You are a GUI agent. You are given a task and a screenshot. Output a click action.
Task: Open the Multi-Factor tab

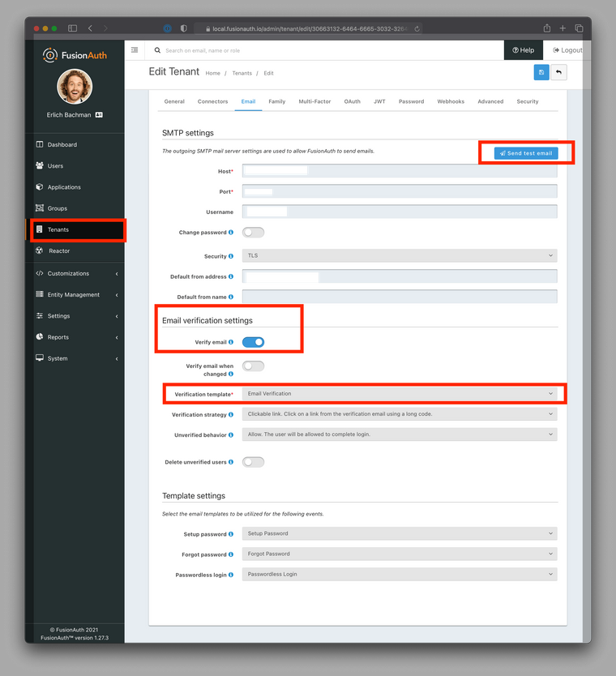click(314, 101)
